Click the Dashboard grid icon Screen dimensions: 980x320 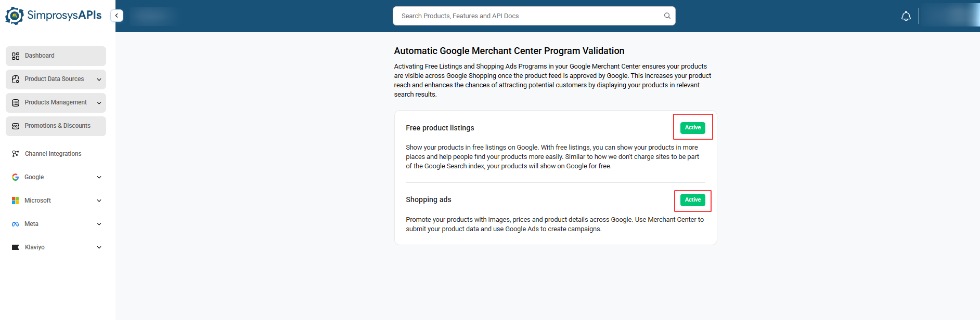(x=16, y=56)
